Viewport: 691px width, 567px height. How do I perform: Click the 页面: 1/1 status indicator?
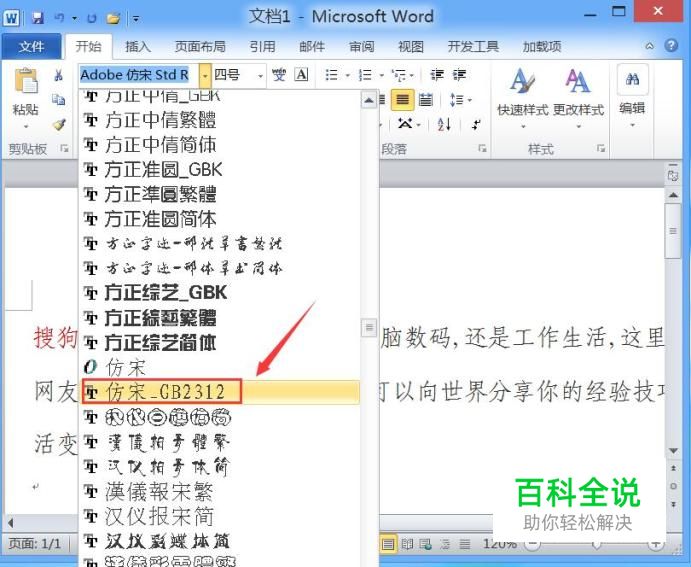[34, 544]
